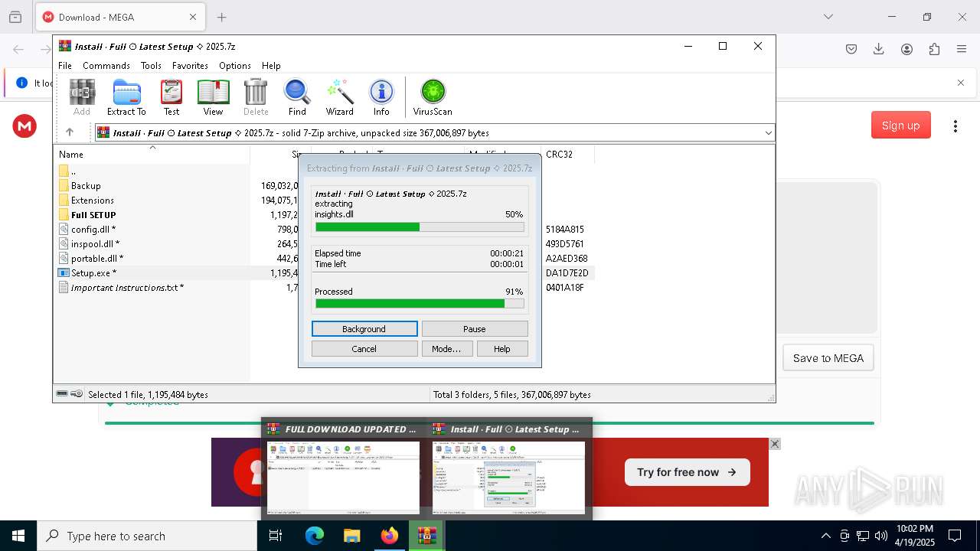Show archive Info
The width and height of the screenshot is (980, 551).
[x=381, y=98]
